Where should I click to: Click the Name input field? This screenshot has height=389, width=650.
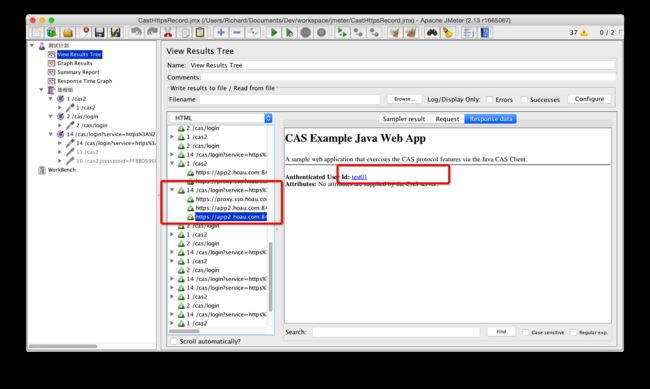pyautogui.click(x=401, y=65)
